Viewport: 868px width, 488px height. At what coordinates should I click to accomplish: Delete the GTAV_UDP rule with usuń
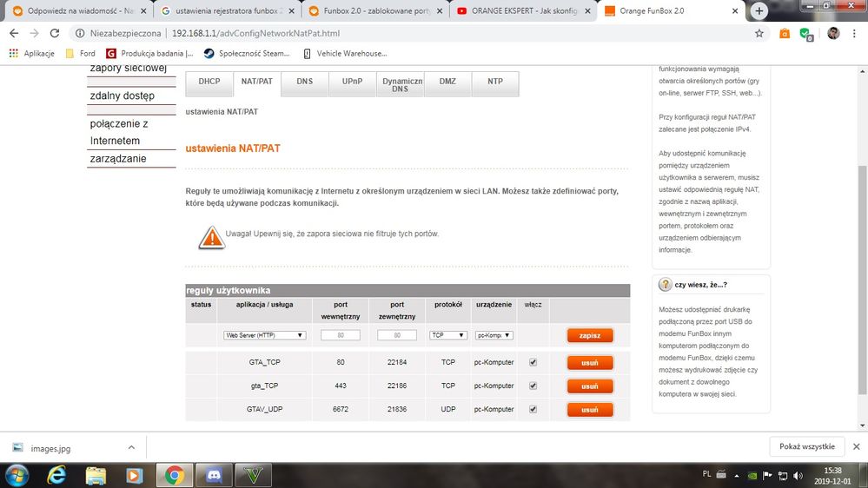(x=590, y=409)
